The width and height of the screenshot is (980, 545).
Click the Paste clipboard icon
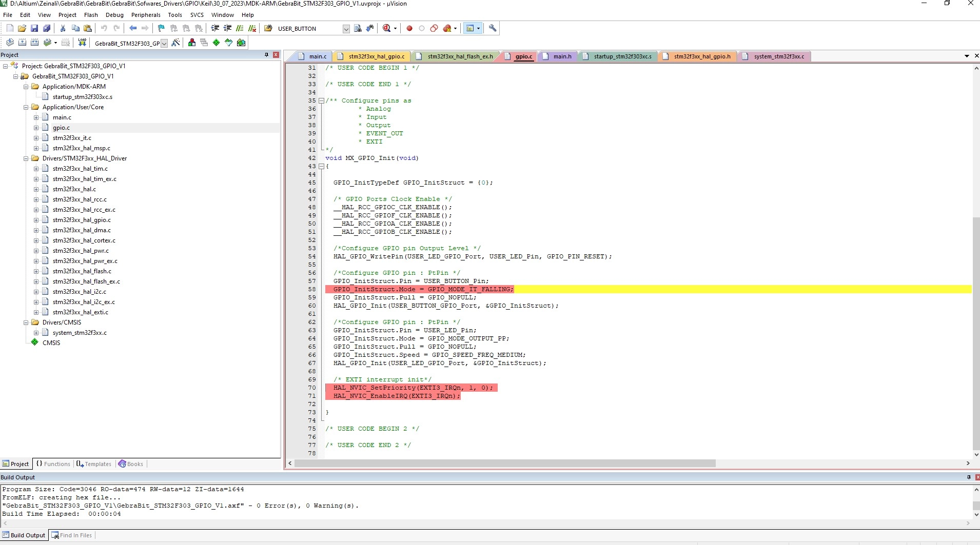point(88,29)
